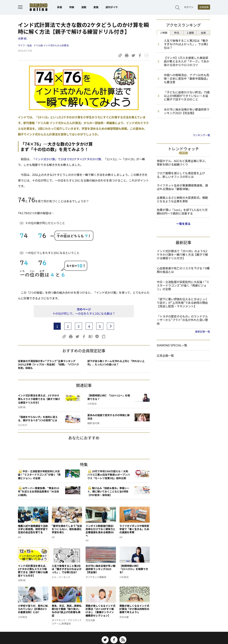The width and height of the screenshot is (228, 644).
Task: Share article via LINE icon
Action: point(97,336)
